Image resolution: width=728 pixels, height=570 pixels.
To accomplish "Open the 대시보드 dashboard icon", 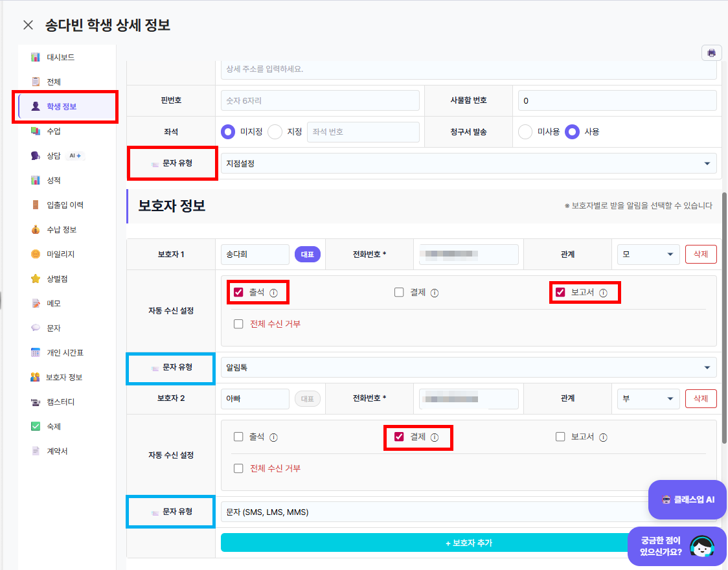I will (x=35, y=57).
